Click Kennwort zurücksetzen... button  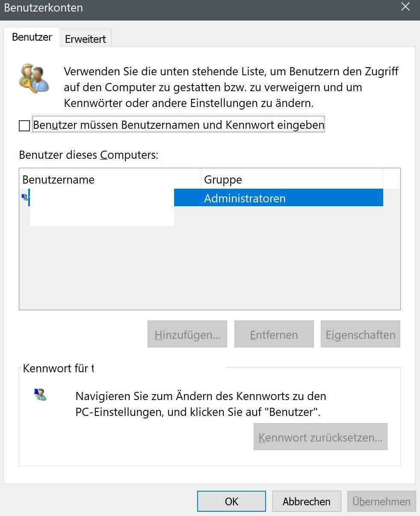point(320,437)
